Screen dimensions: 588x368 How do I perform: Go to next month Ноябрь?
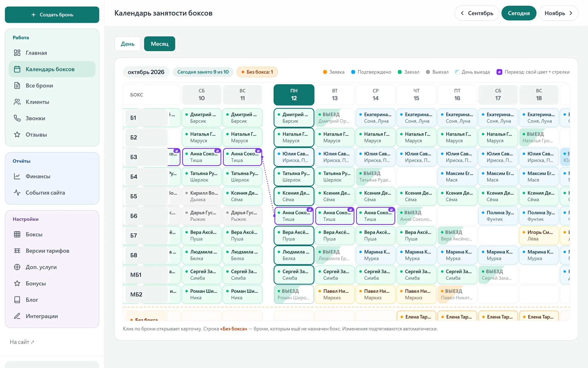click(x=558, y=13)
